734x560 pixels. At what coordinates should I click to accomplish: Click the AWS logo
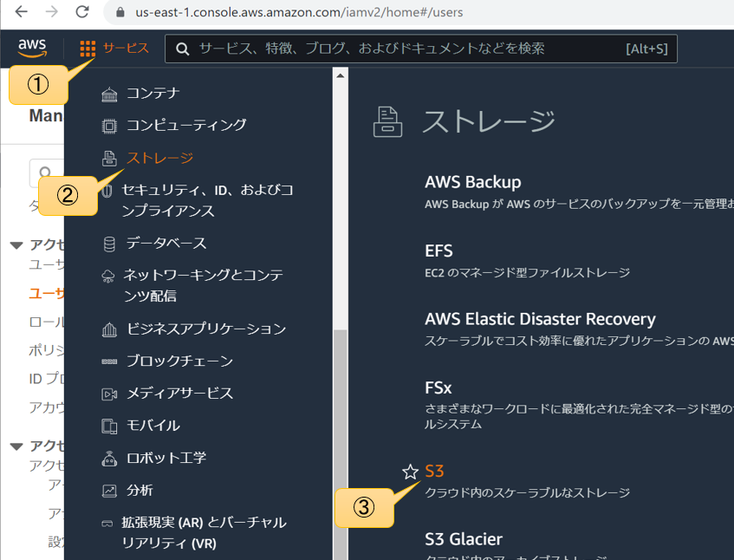pyautogui.click(x=32, y=48)
